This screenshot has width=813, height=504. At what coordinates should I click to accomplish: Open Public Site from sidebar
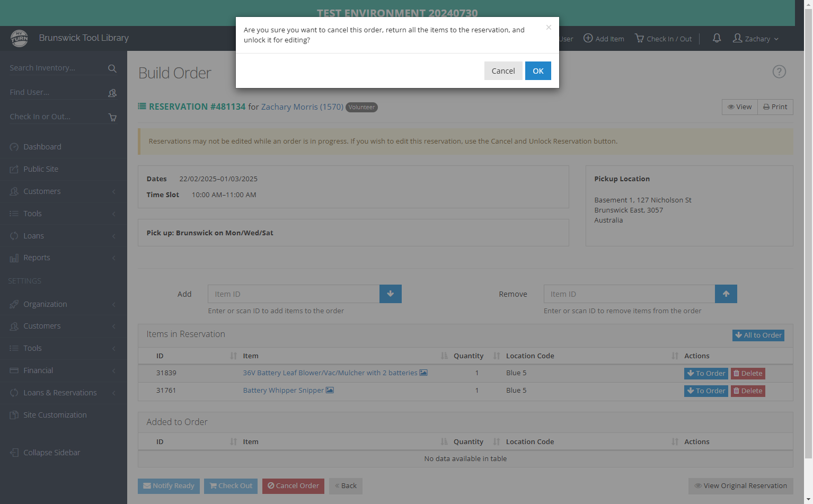64,169
